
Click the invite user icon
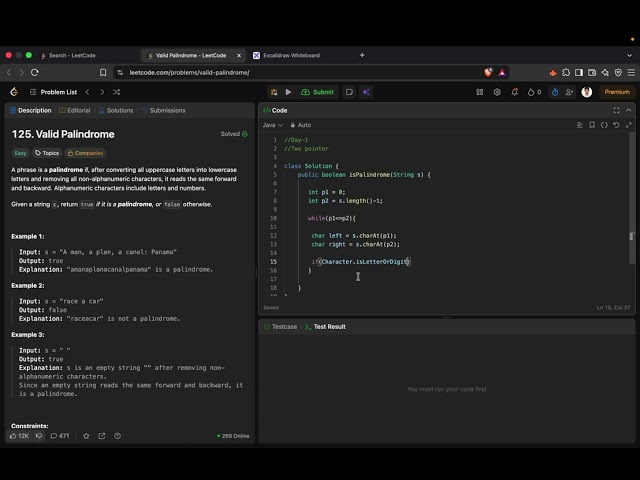[569, 92]
